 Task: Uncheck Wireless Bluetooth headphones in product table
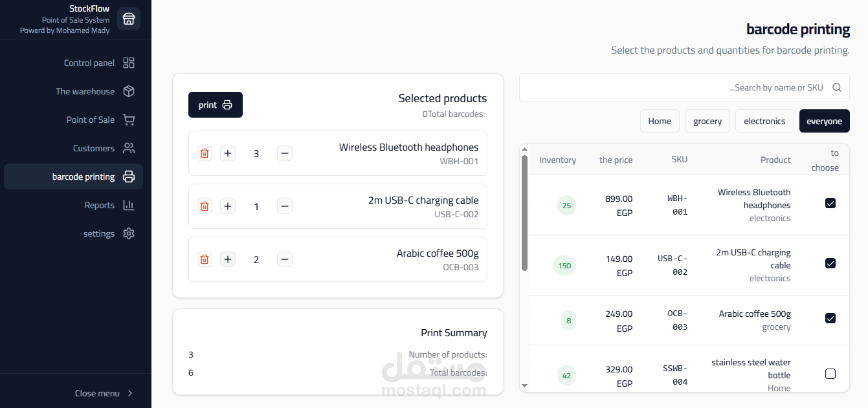830,203
